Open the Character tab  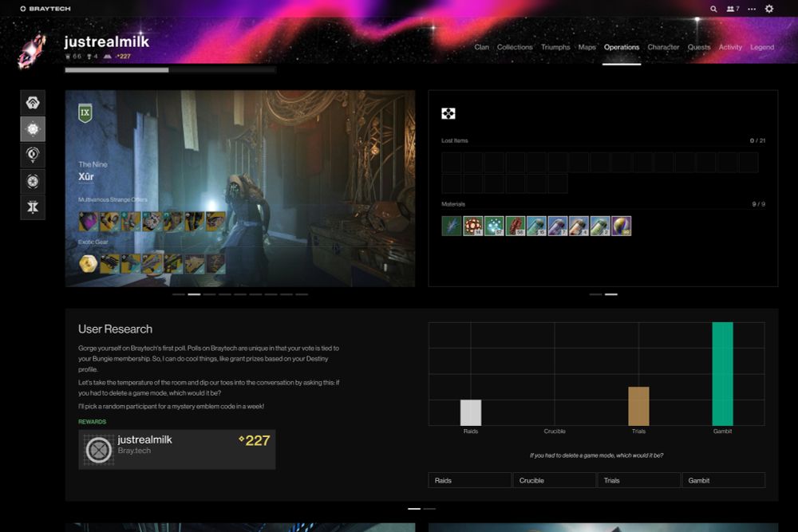click(663, 47)
